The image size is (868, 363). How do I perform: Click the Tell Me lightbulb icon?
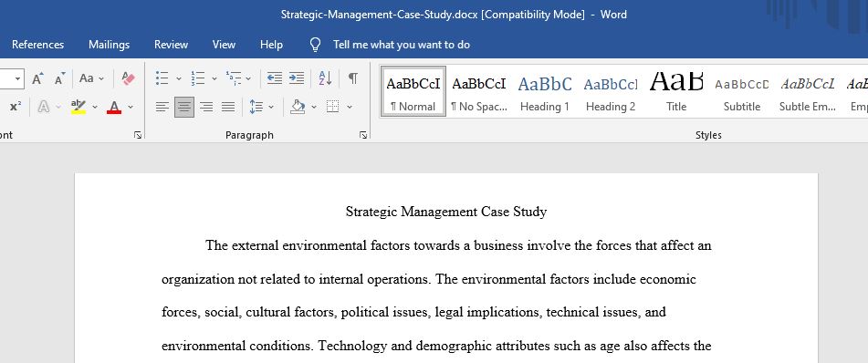[x=315, y=45]
